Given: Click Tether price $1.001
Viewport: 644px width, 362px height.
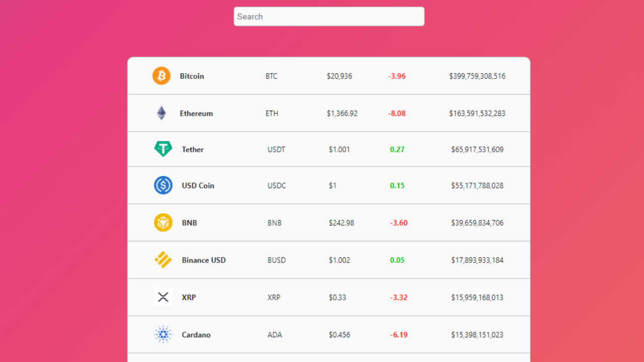Looking at the screenshot, I should coord(340,150).
